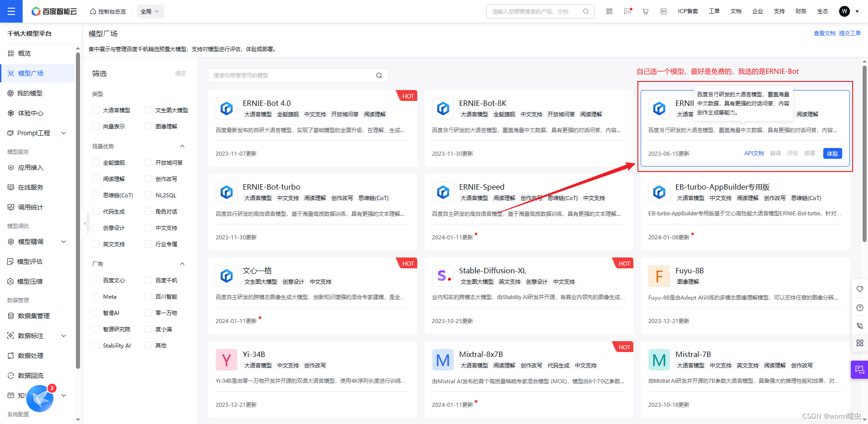
Task: Open the purple chat feedback button
Action: click(859, 370)
